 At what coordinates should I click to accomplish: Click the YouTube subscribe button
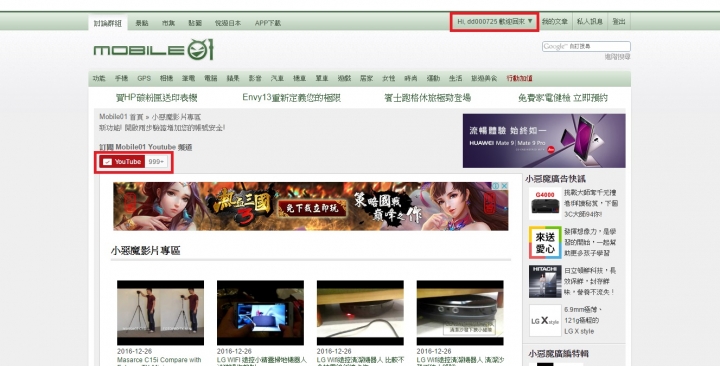(x=122, y=162)
